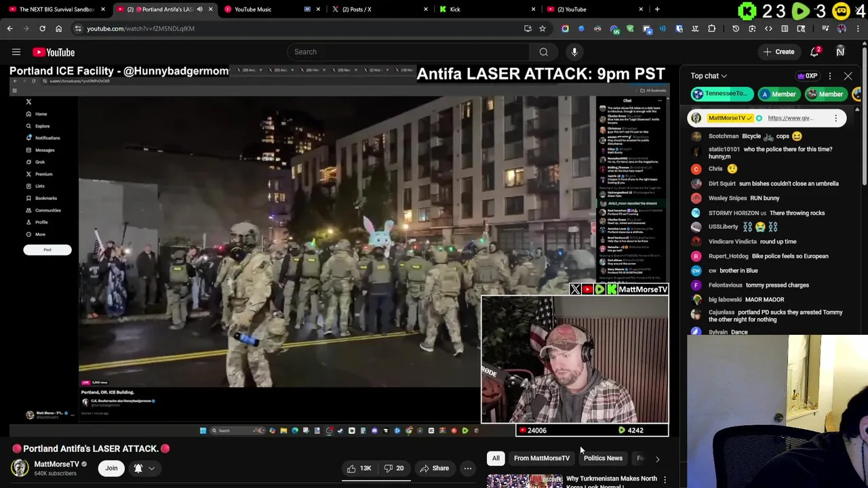Viewport: 868px width, 488px height.
Task: Open the Chrome extensions puzzle icon
Action: pos(711,28)
